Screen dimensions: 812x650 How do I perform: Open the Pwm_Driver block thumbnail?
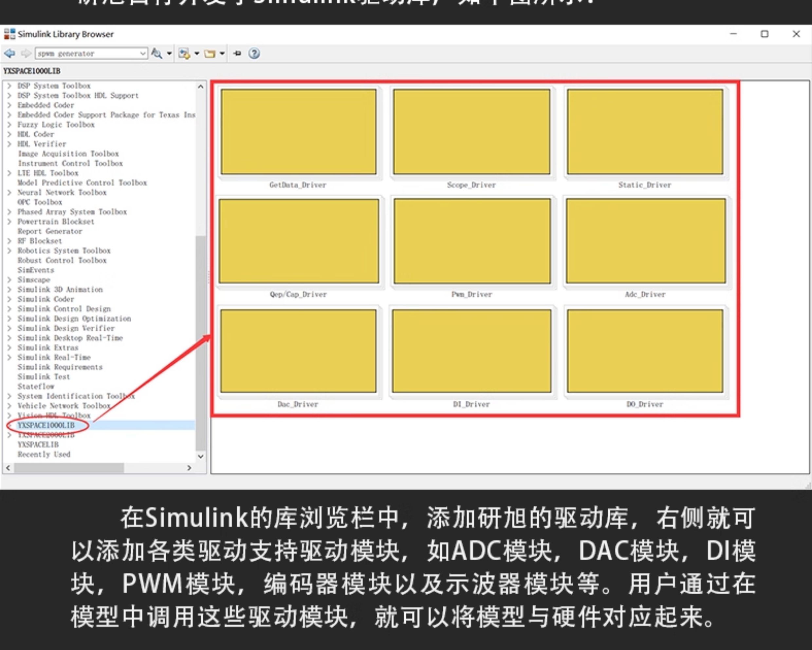point(472,241)
